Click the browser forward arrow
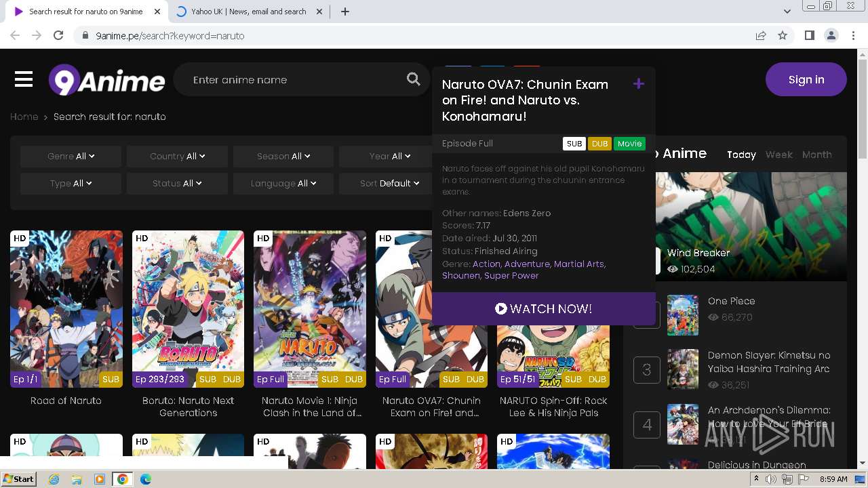The width and height of the screenshot is (868, 488). click(37, 35)
